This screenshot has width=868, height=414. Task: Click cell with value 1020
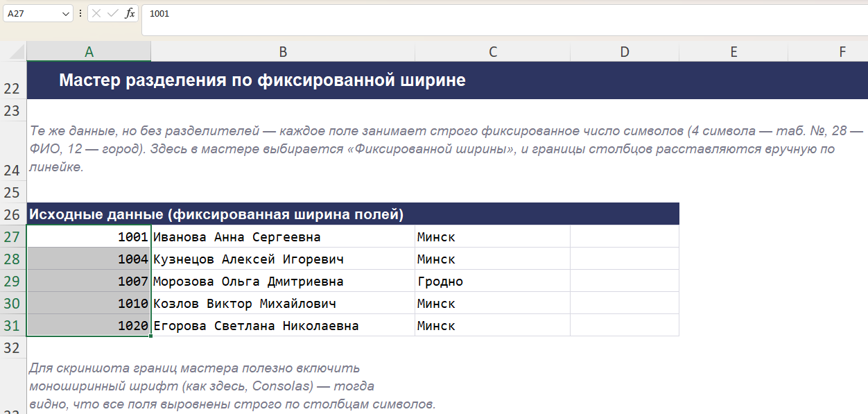click(x=89, y=325)
